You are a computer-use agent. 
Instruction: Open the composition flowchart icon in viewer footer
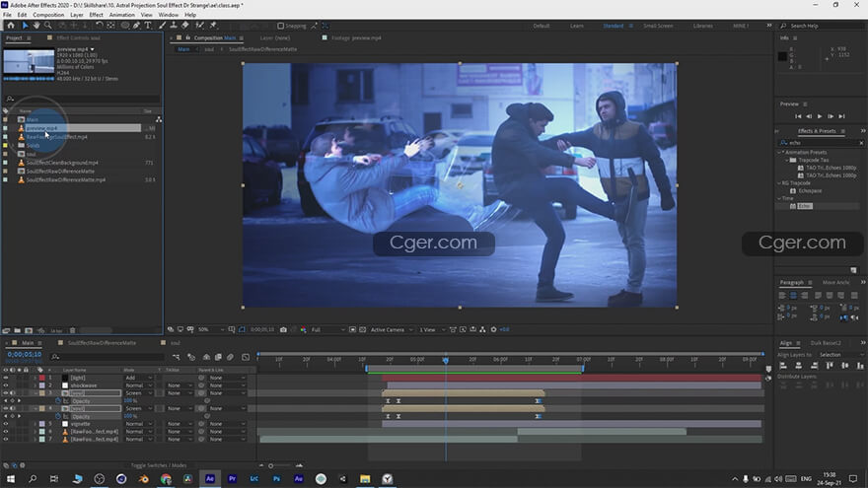pos(482,329)
